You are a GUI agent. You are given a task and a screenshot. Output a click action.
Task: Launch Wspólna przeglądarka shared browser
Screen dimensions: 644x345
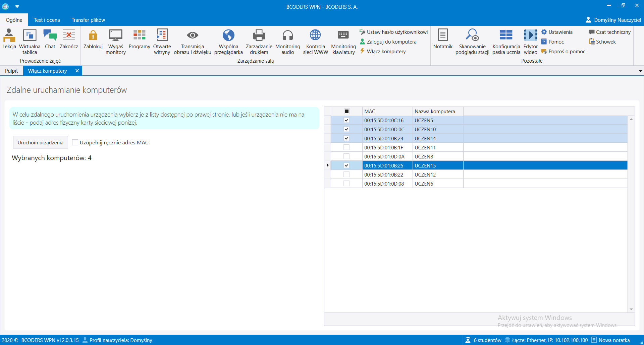point(228,42)
